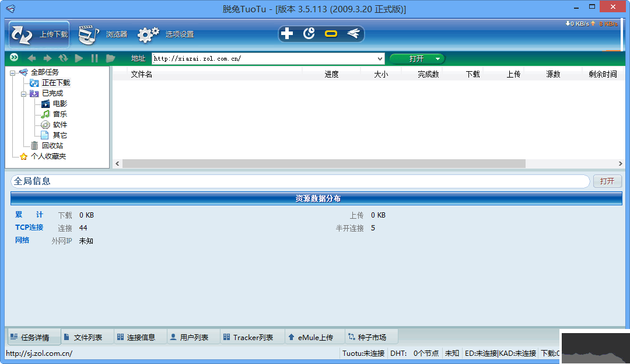
Task: Click the 打开 button beside 全局信息
Action: (607, 181)
